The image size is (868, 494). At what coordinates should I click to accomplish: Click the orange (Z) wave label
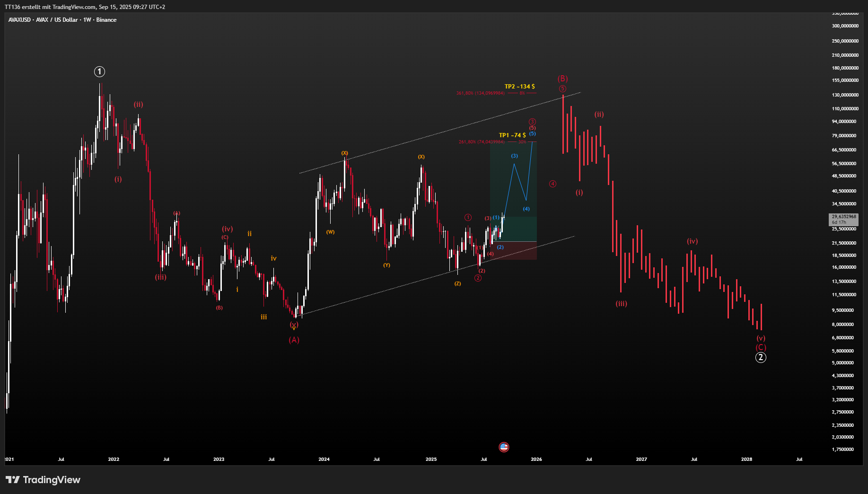click(457, 283)
